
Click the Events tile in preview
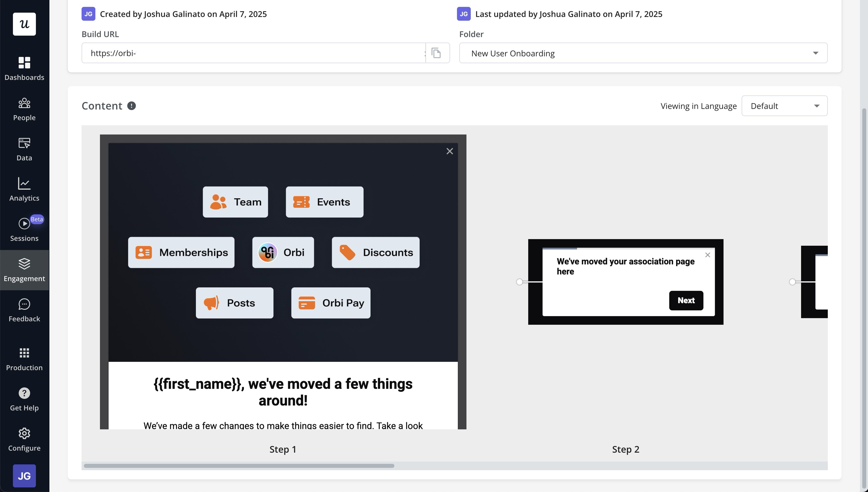tap(325, 202)
